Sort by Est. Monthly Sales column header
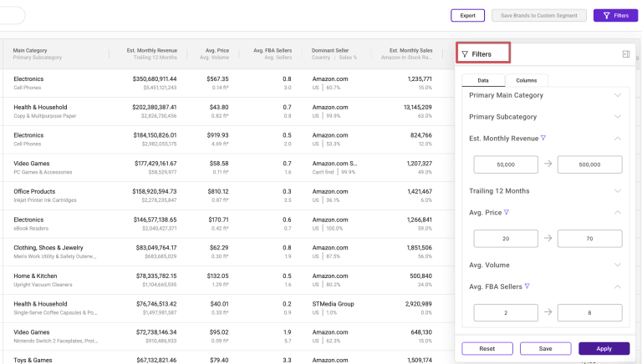The image size is (642, 364). pyautogui.click(x=410, y=50)
